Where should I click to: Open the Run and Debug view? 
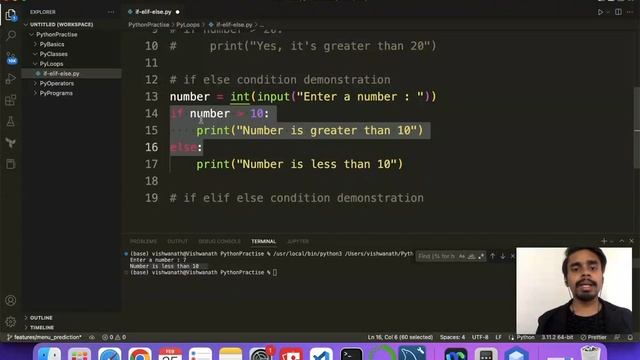tap(11, 79)
